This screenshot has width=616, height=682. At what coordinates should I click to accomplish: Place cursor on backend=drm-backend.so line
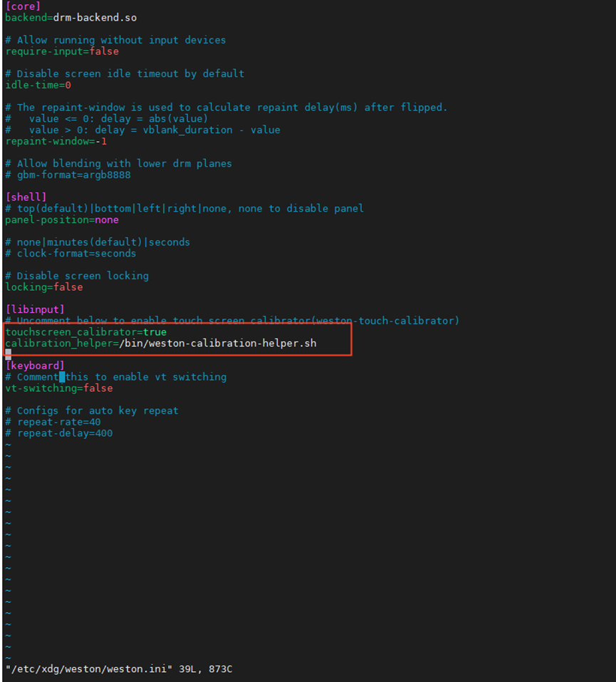click(x=71, y=17)
